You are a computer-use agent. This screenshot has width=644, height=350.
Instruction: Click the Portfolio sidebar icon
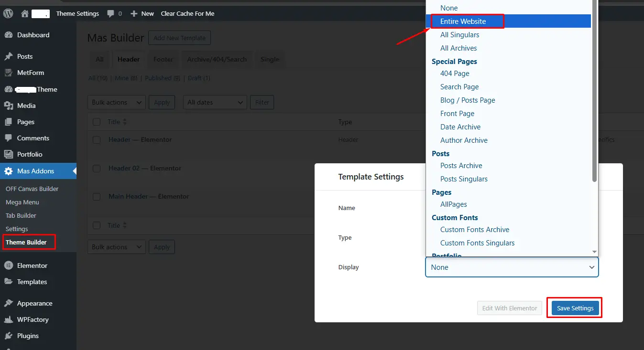pos(8,154)
